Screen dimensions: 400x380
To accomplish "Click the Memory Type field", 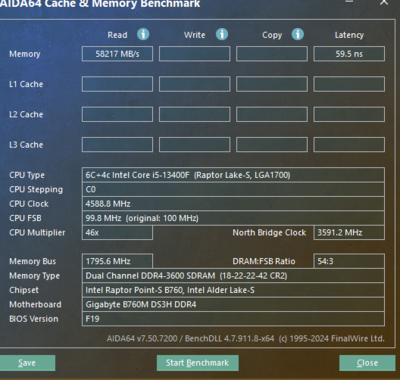I will point(233,276).
